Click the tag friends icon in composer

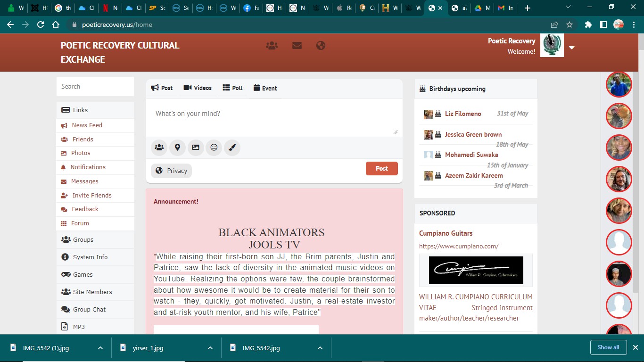159,148
